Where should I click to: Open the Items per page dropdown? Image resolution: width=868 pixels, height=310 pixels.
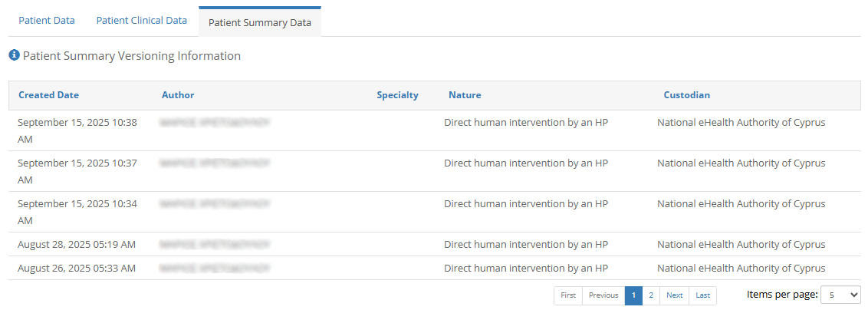(x=840, y=295)
